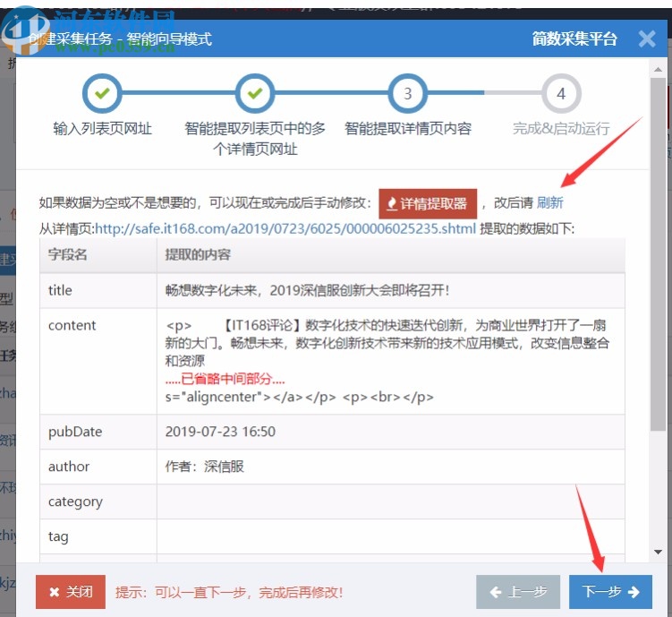This screenshot has width=672, height=617.
Task: Click the 关闭 button
Action: [x=71, y=592]
